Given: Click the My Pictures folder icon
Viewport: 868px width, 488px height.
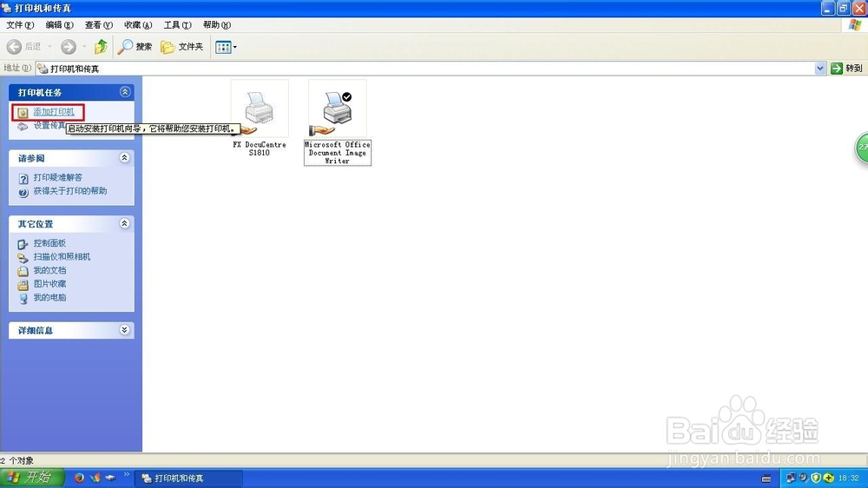Looking at the screenshot, I should pos(23,285).
